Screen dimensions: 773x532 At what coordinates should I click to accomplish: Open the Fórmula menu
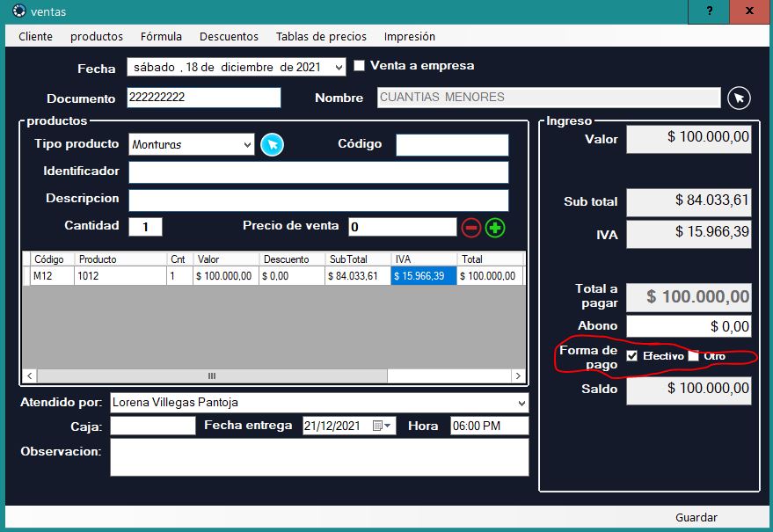click(x=161, y=36)
